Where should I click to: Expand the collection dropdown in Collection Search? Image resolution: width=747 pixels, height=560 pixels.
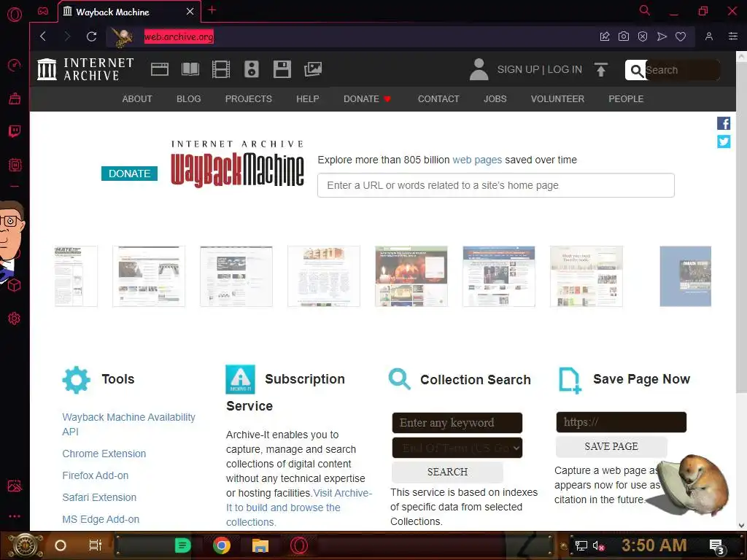[457, 448]
